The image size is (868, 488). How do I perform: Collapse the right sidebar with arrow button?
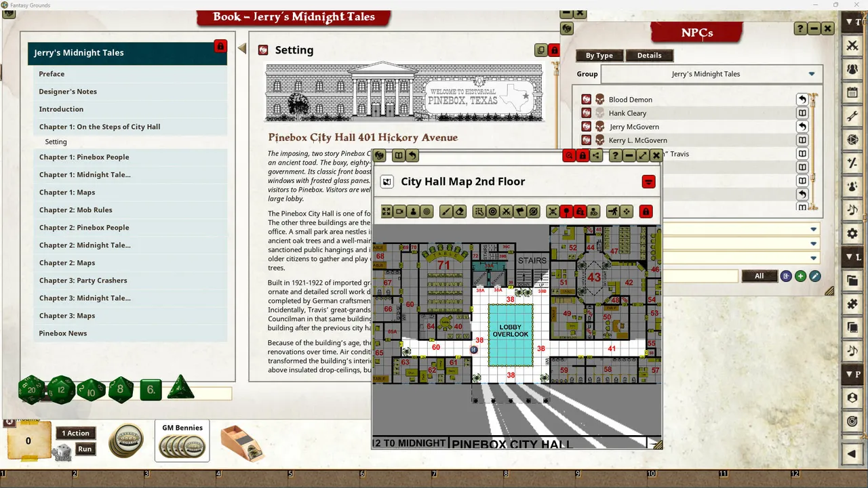point(852,453)
